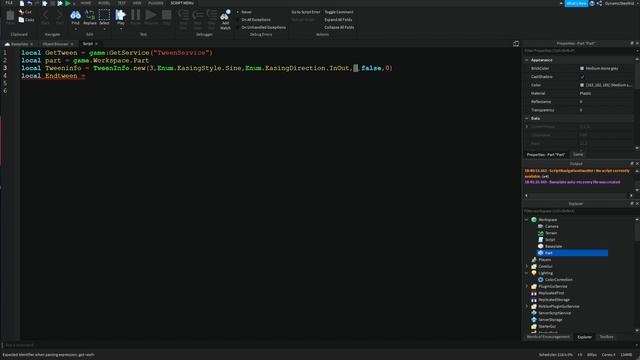Viewport: 640px width, 360px height.
Task: Click Toggle Comment action
Action: pos(339,12)
